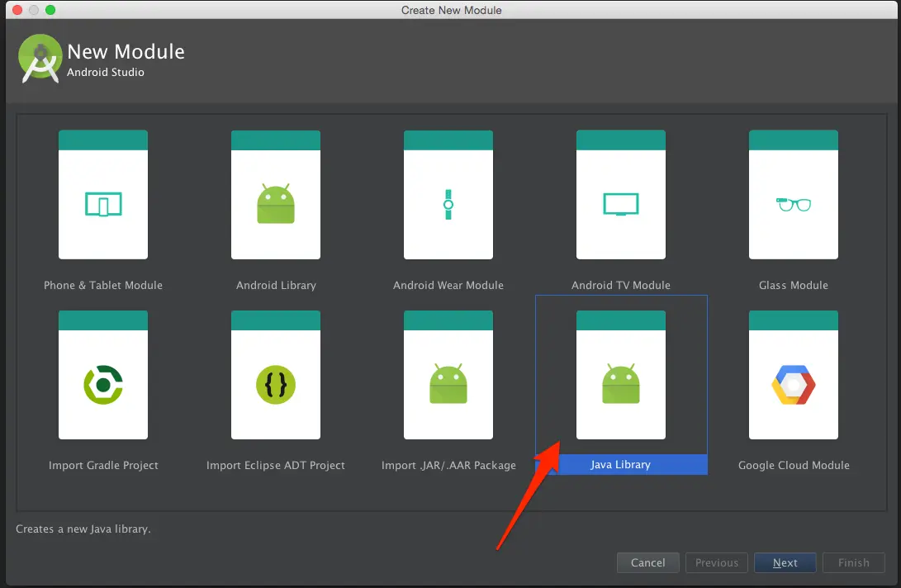
Task: Click the Cancel button
Action: (x=648, y=562)
